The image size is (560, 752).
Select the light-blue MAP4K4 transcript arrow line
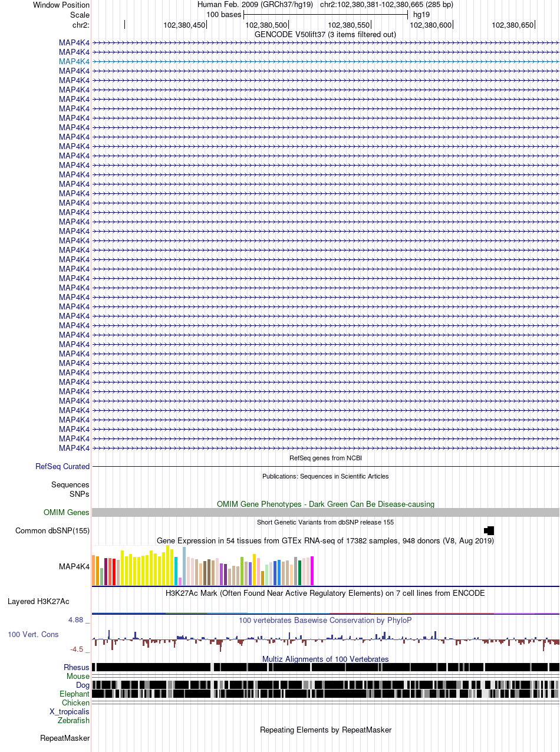tap(326, 61)
